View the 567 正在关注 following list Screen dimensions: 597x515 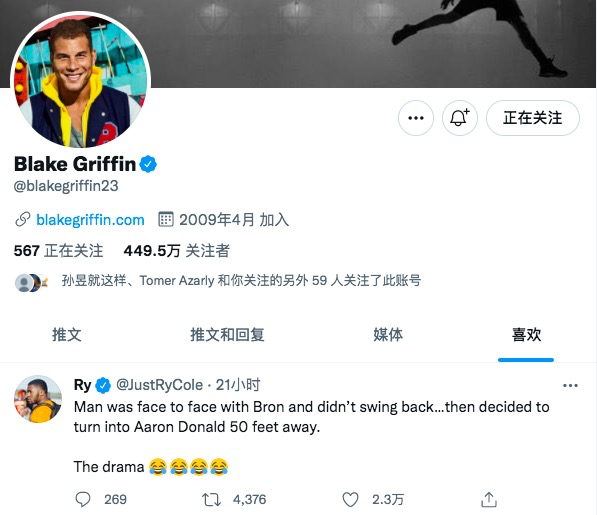(58, 251)
